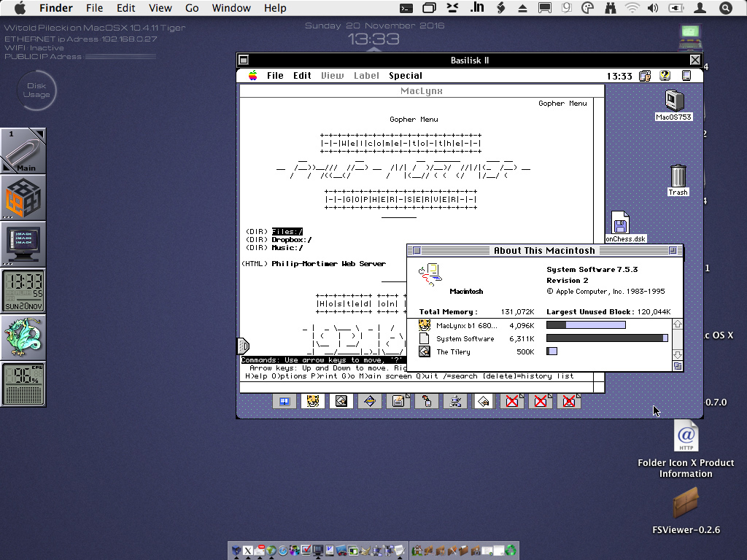Click the green recycle icon in bottom dock
747x560 pixels.
(510, 551)
